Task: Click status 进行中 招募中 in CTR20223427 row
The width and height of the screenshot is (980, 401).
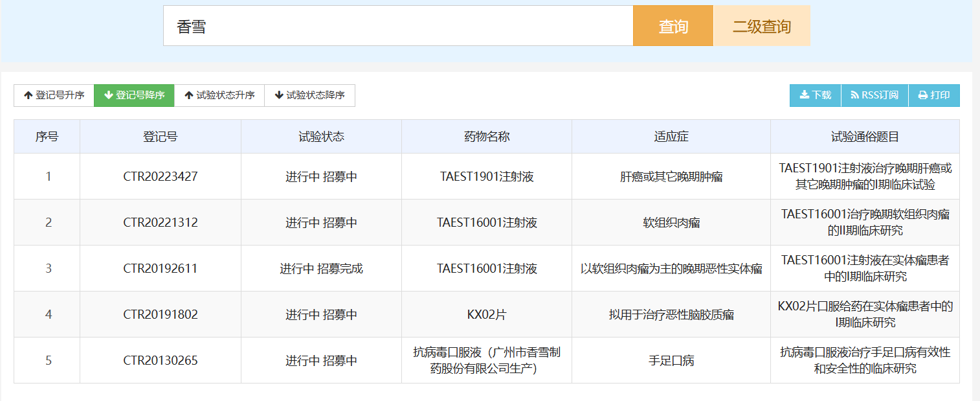Action: (x=322, y=176)
